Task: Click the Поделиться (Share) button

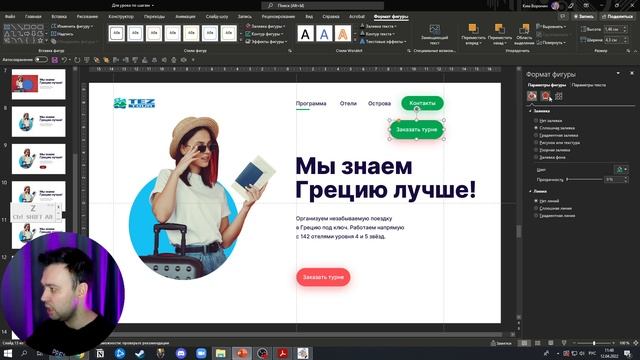Action: 617,16
